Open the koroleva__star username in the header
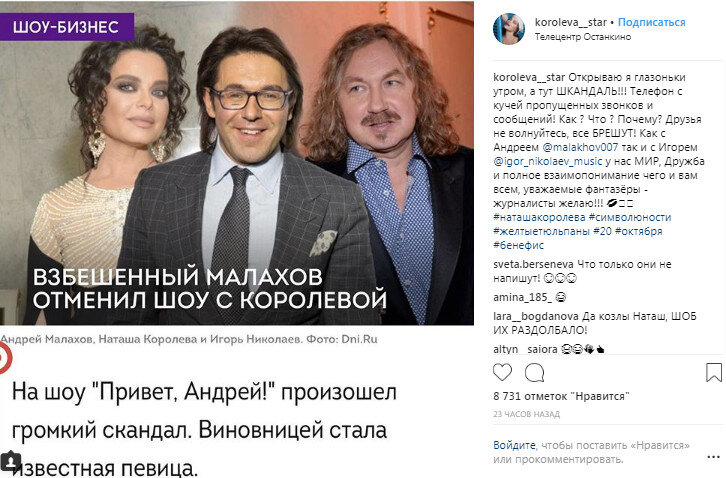The image size is (726, 478). [x=570, y=22]
